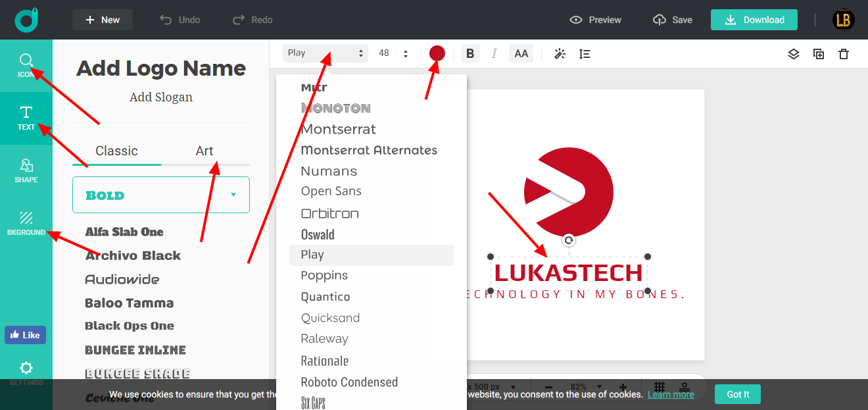Delete the selected element with trash icon

844,54
